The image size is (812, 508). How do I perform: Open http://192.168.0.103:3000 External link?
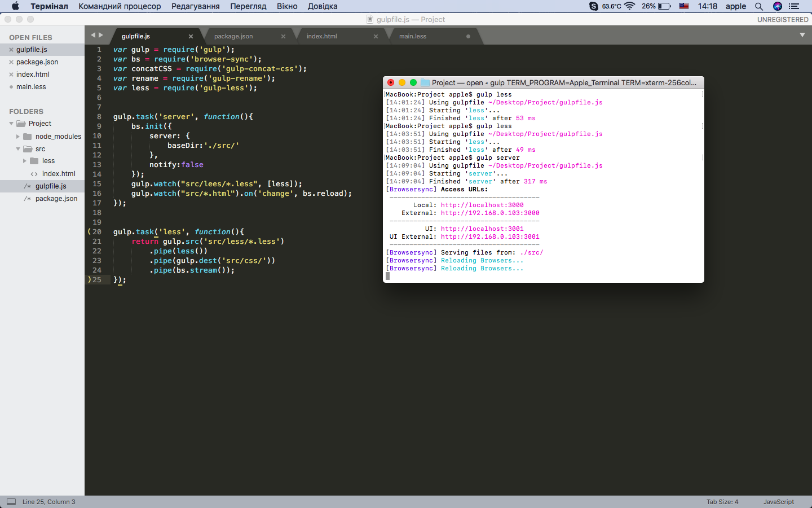point(490,213)
